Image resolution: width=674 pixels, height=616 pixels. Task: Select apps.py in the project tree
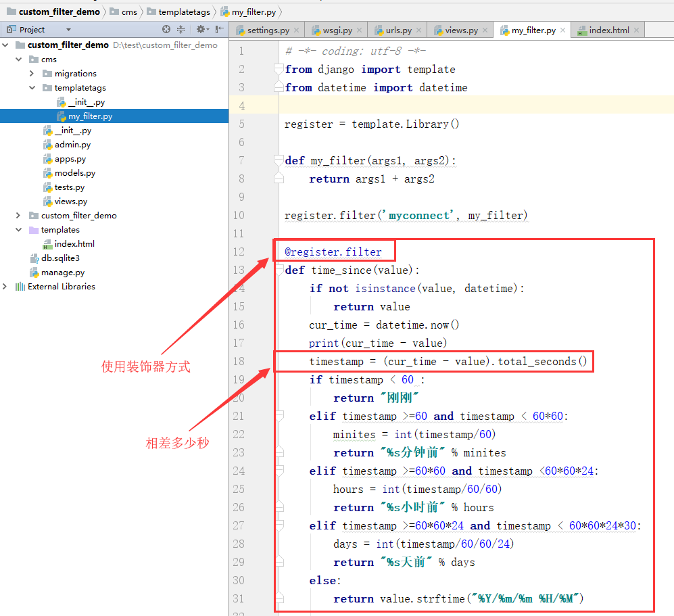(x=70, y=159)
